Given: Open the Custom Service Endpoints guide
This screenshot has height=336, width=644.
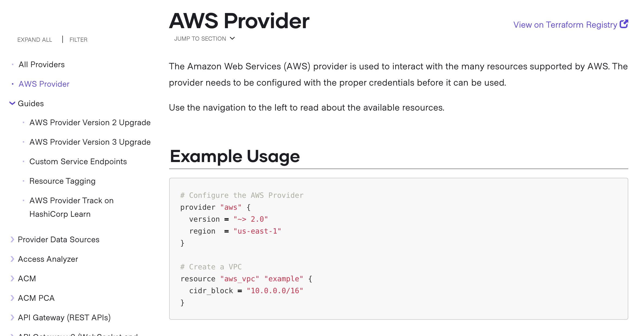Looking at the screenshot, I should pos(78,161).
